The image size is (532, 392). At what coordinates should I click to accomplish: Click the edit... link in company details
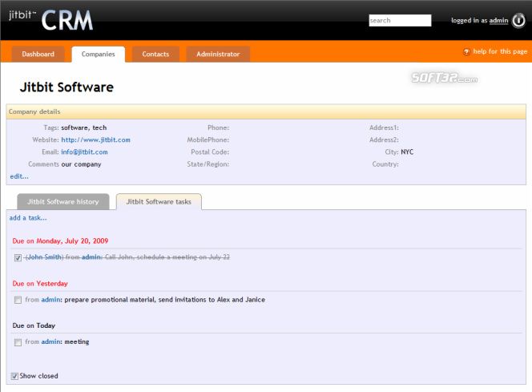tap(19, 176)
